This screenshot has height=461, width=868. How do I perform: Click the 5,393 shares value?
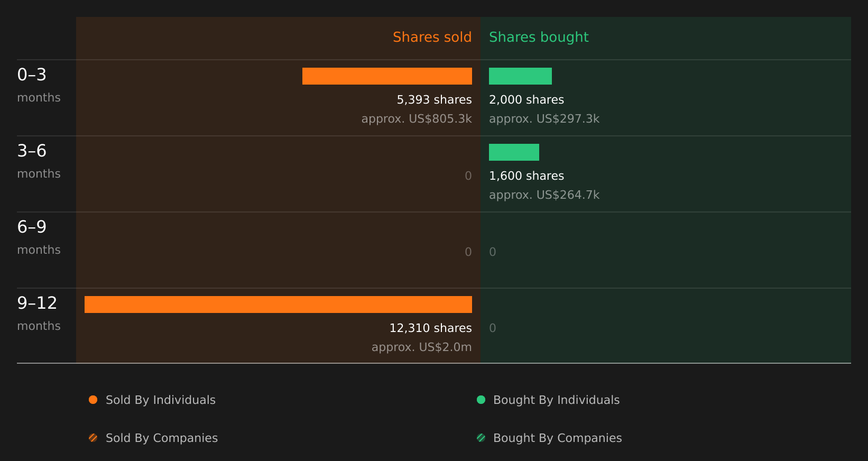point(434,100)
